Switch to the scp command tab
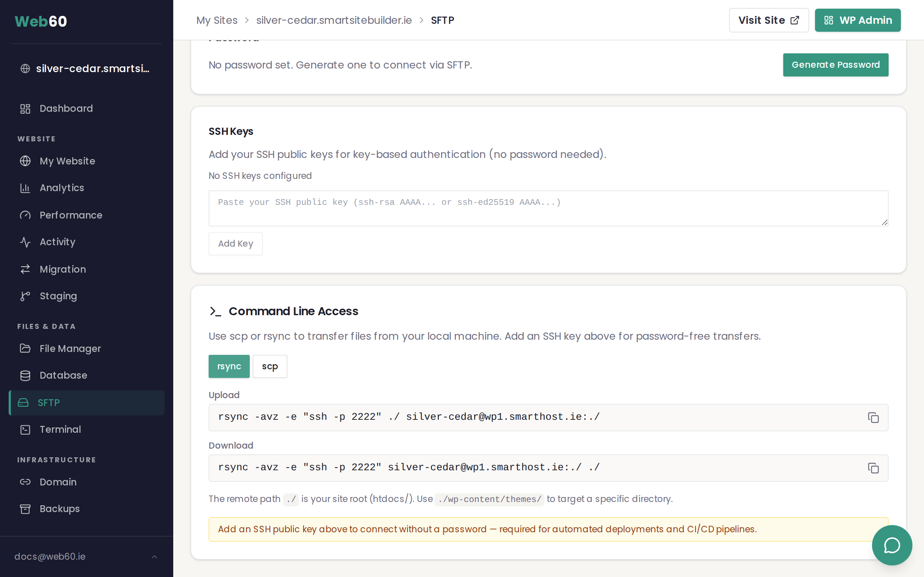This screenshot has width=924, height=577. coord(270,366)
